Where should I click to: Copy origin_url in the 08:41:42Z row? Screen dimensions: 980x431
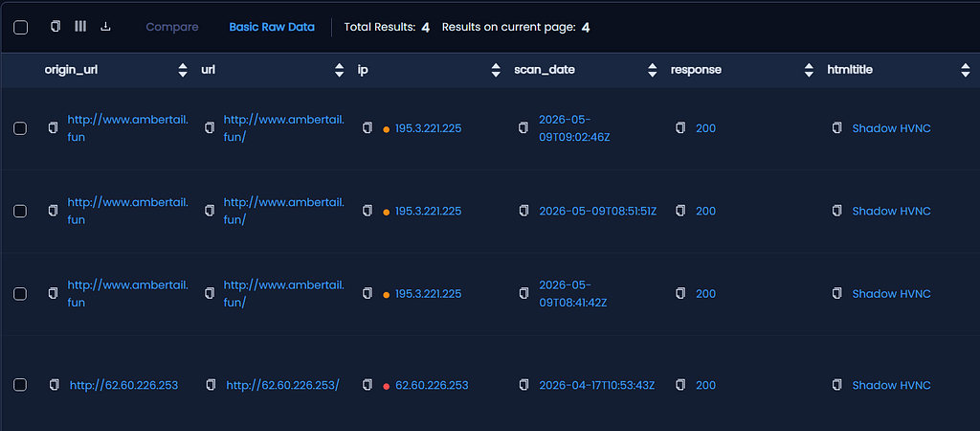tap(54, 293)
